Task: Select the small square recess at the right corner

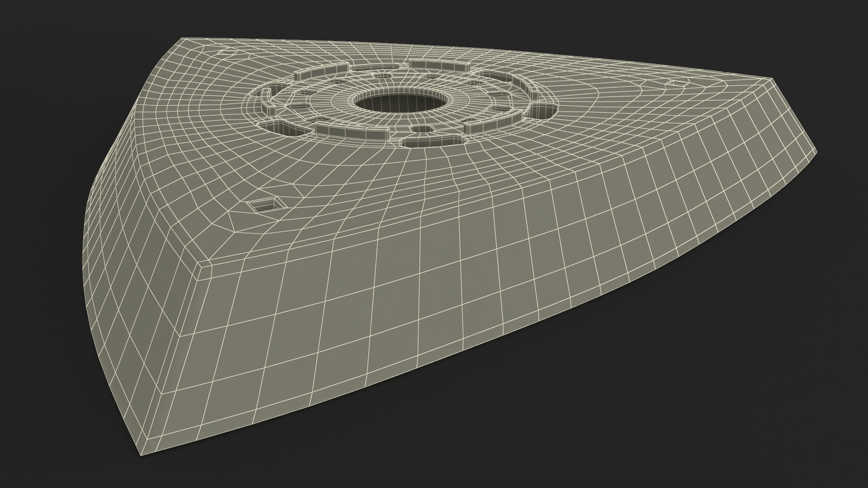Action: [677, 83]
